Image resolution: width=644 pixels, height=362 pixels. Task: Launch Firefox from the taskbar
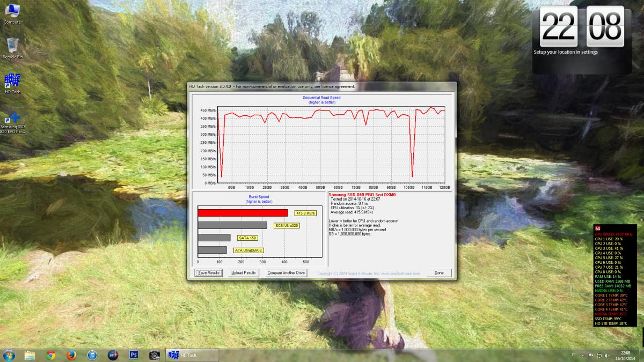click(x=71, y=355)
